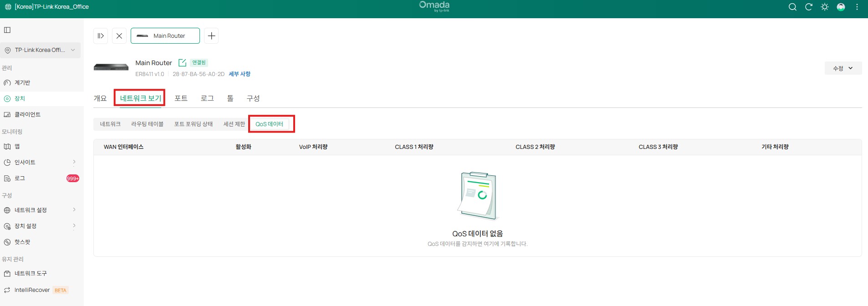
Task: Click the CLASS 2 처리량 column header
Action: 535,147
